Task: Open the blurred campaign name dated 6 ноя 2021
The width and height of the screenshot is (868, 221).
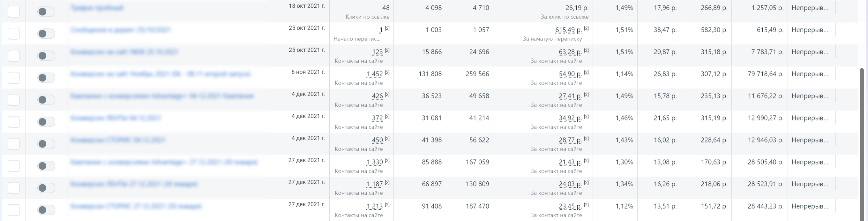Action: (x=161, y=74)
